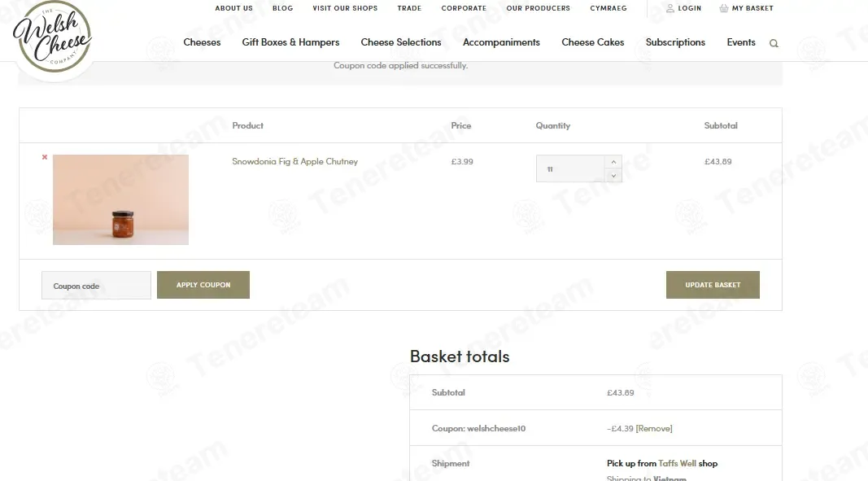
Task: Open Our Producers link
Action: [x=538, y=8]
